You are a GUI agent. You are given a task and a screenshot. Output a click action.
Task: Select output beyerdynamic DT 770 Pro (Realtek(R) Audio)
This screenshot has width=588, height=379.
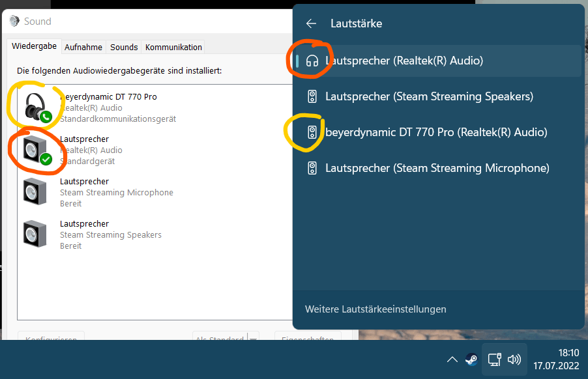[x=437, y=132]
